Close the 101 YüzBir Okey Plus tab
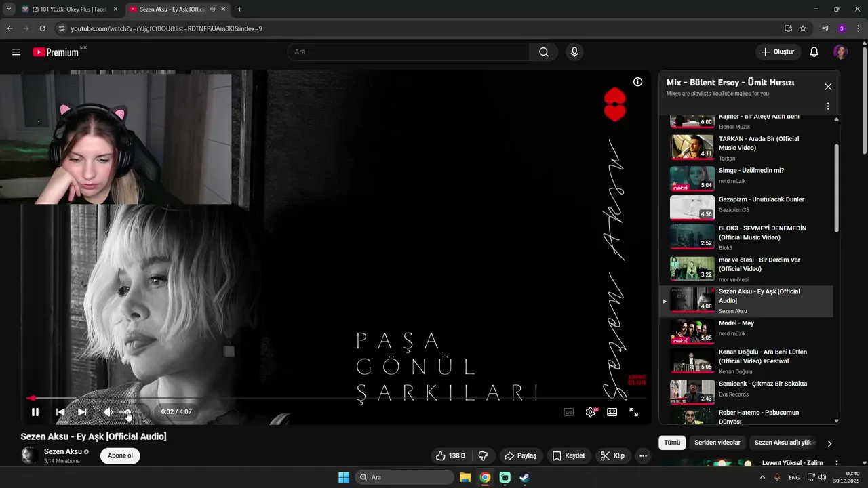This screenshot has height=488, width=868. pos(115,9)
